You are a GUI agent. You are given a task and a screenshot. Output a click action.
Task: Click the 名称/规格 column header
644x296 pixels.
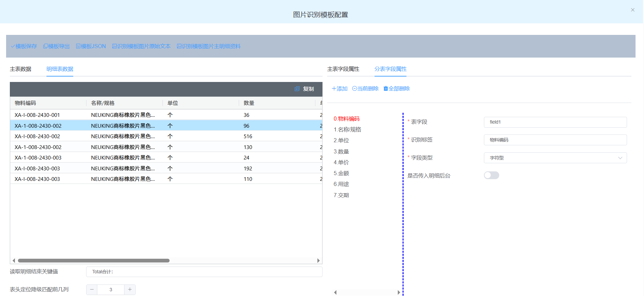pos(124,103)
